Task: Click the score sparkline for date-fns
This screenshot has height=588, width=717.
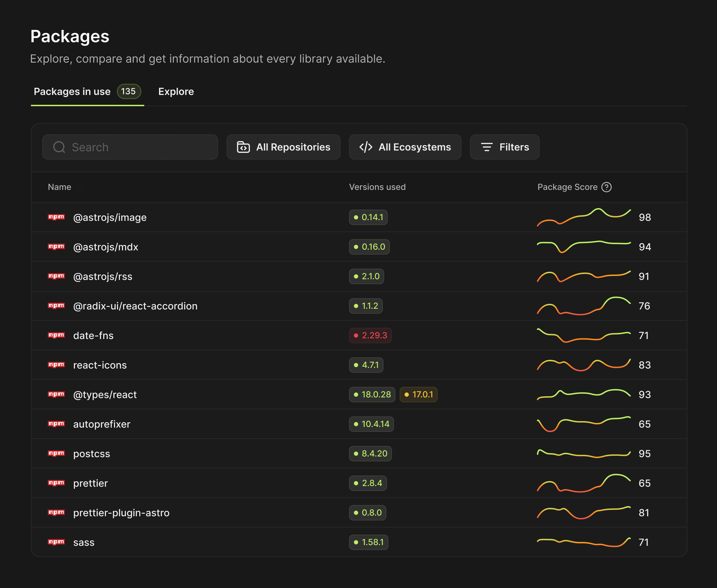Action: (584, 335)
